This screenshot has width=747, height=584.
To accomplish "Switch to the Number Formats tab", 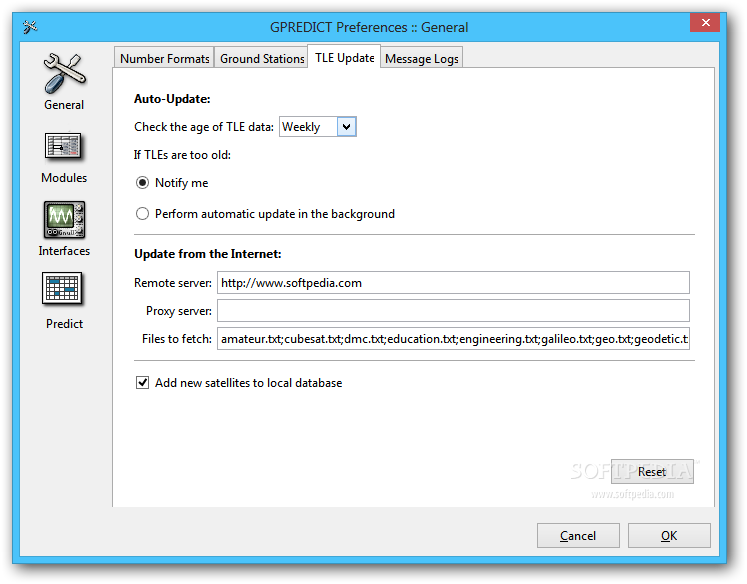I will click(164, 59).
